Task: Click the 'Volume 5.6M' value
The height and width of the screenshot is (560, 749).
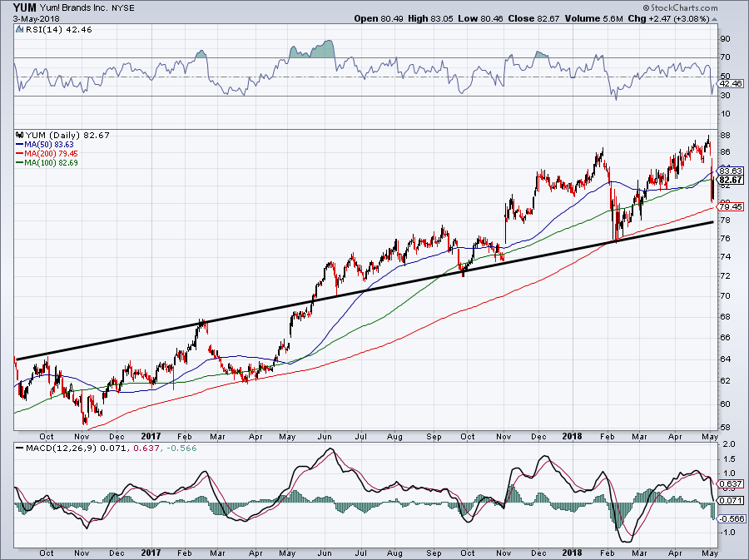Action: click(x=593, y=18)
